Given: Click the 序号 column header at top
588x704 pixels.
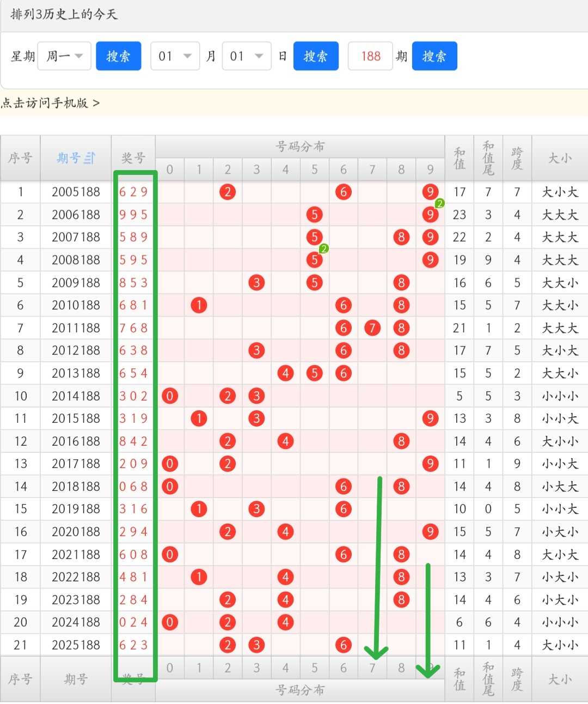Looking at the screenshot, I should (x=20, y=158).
